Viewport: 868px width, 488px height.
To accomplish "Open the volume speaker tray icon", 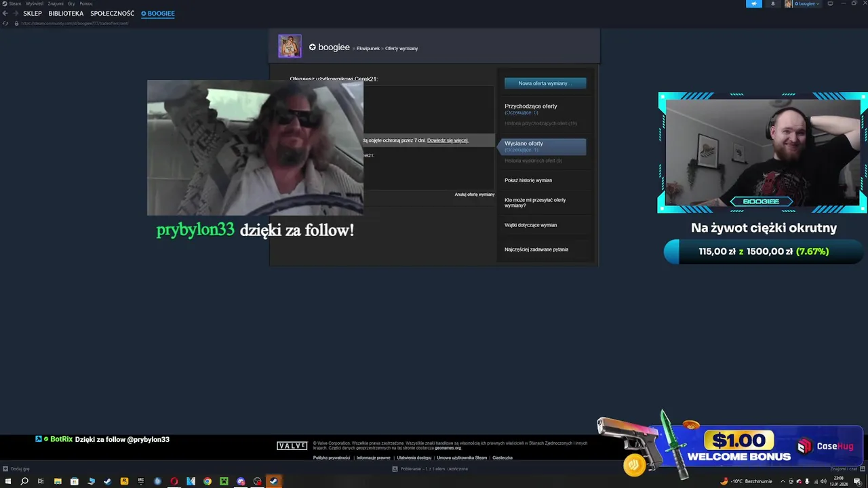I will pos(823,481).
